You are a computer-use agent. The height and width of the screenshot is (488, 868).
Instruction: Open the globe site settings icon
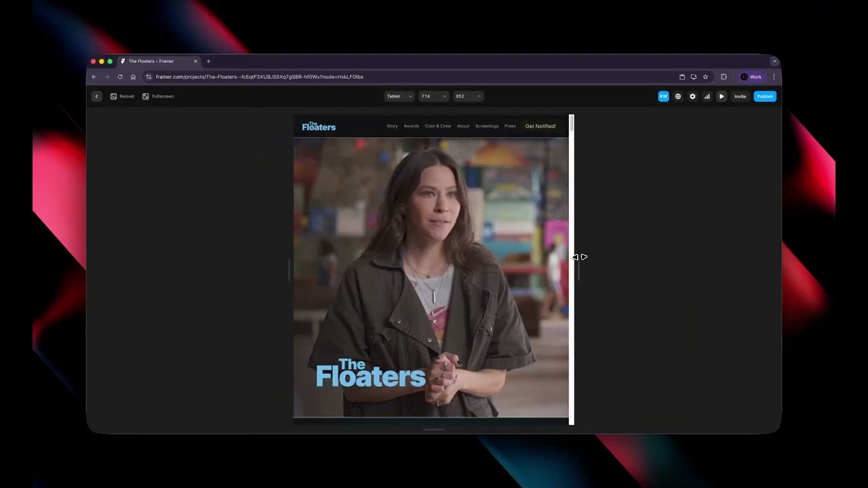pos(678,96)
